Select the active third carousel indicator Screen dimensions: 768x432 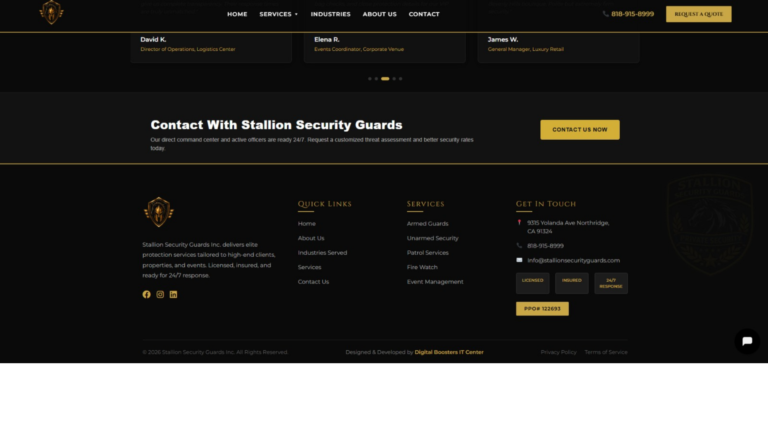click(385, 78)
